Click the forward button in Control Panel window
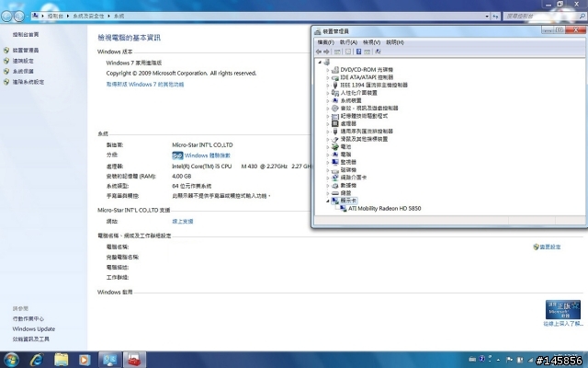 coord(18,17)
